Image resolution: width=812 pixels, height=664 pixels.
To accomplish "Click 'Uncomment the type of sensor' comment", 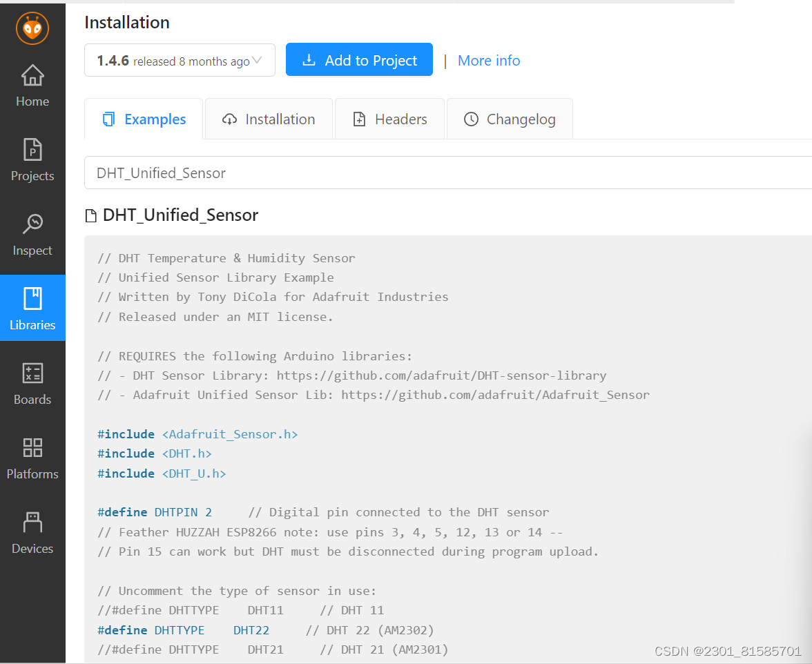I will [238, 591].
